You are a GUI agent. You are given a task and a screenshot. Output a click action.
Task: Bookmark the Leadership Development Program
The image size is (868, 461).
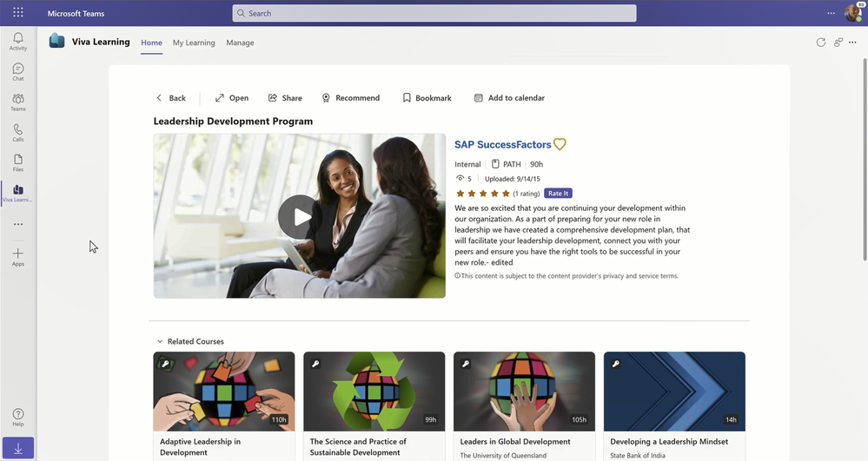pyautogui.click(x=427, y=98)
